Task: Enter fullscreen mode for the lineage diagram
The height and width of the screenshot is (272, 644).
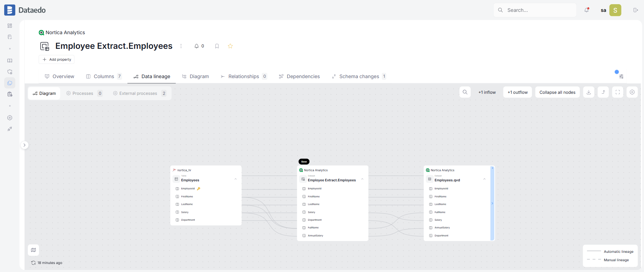Action: tap(618, 92)
